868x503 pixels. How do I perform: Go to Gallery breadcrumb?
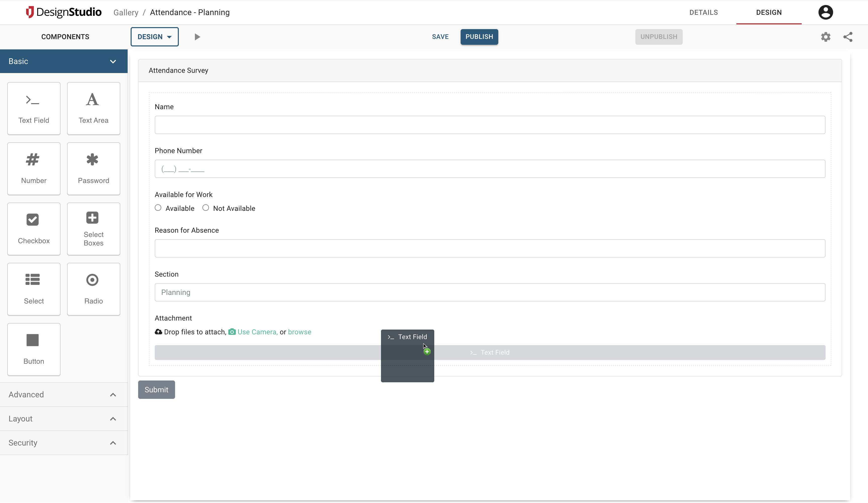[x=126, y=12]
